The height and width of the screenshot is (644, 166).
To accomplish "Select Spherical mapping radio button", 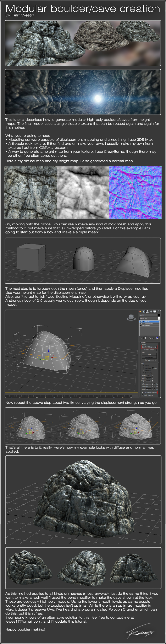I will click(144, 371).
